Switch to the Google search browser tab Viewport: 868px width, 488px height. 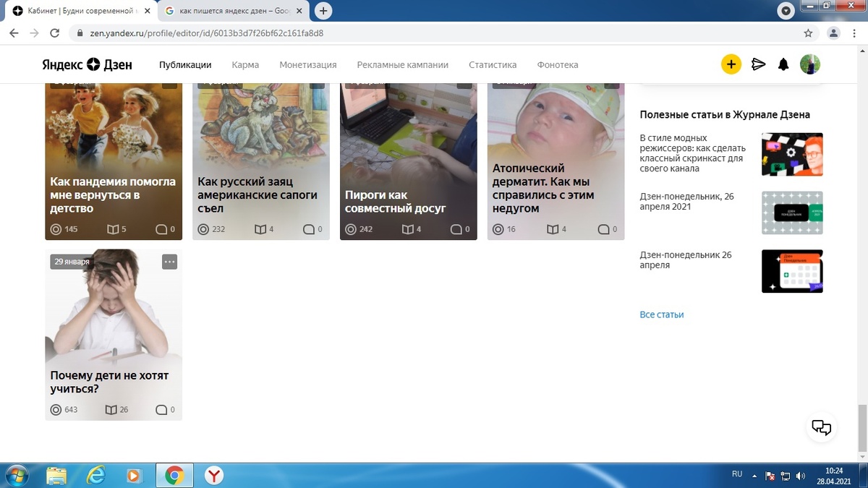tap(235, 11)
